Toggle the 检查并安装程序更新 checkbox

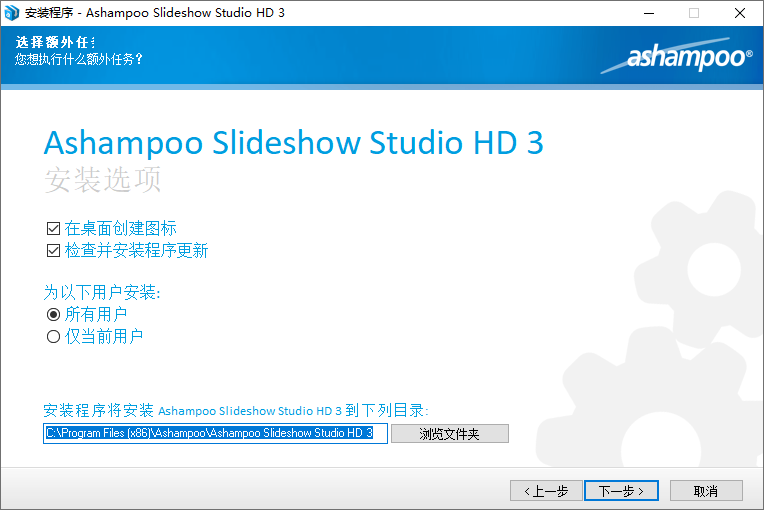pyautogui.click(x=53, y=250)
